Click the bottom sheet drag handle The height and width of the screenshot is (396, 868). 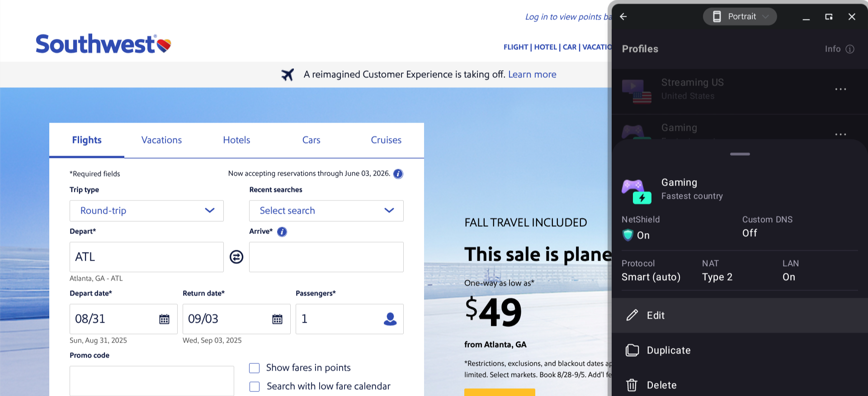740,154
